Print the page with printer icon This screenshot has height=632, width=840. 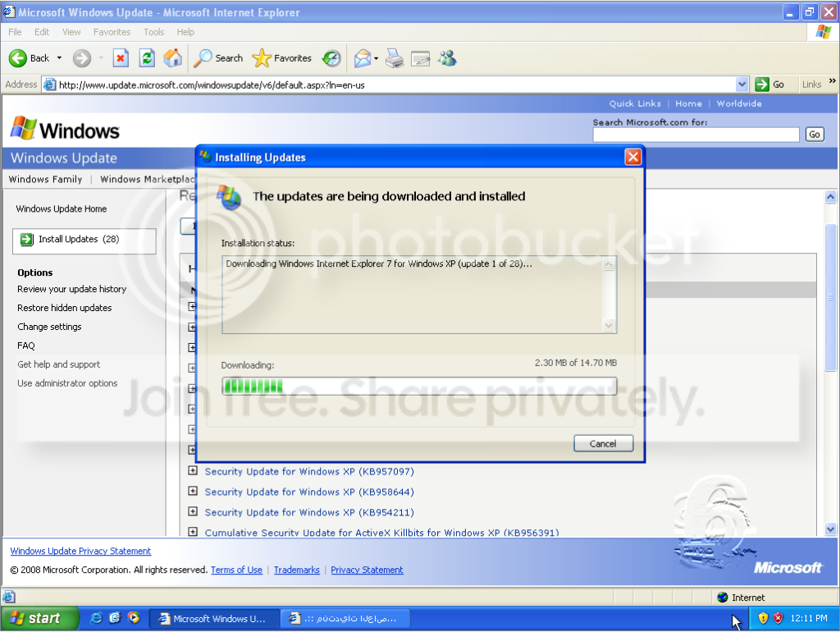tap(395, 58)
